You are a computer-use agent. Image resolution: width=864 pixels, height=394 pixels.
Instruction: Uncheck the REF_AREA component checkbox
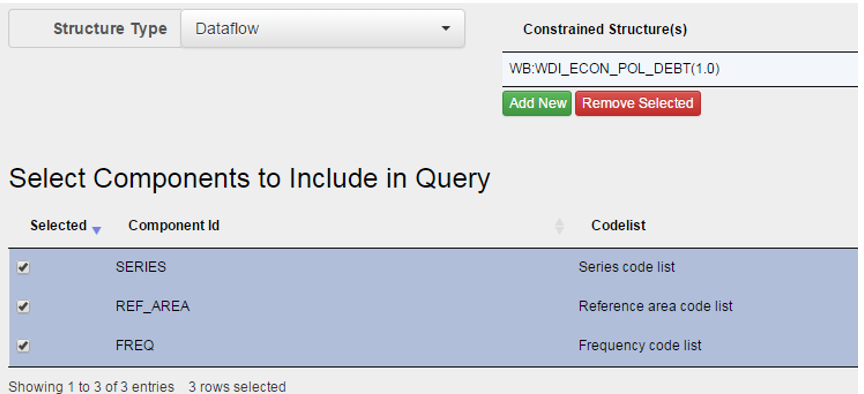point(23,306)
